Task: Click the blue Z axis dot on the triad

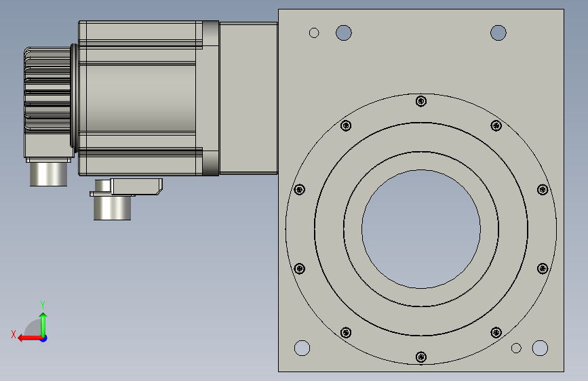Action: coord(44,338)
